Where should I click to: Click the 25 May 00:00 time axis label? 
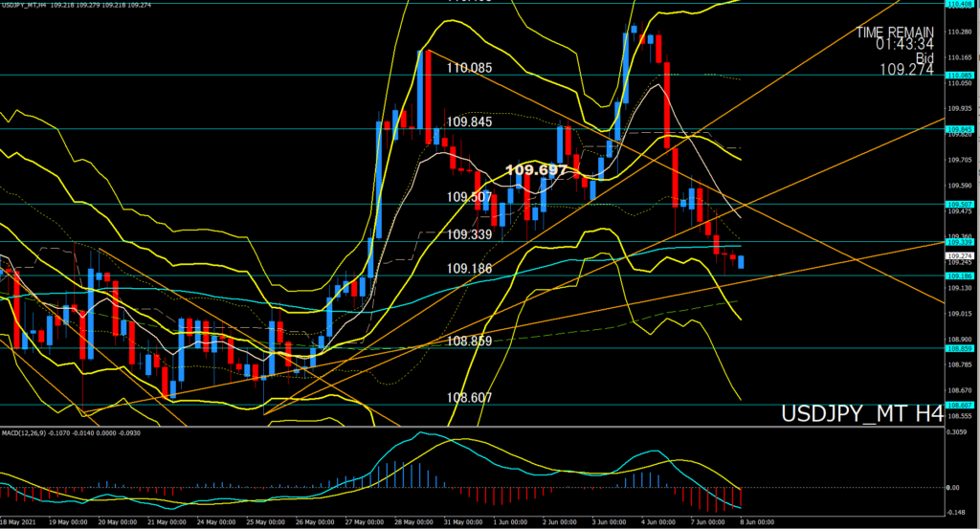pos(266,522)
